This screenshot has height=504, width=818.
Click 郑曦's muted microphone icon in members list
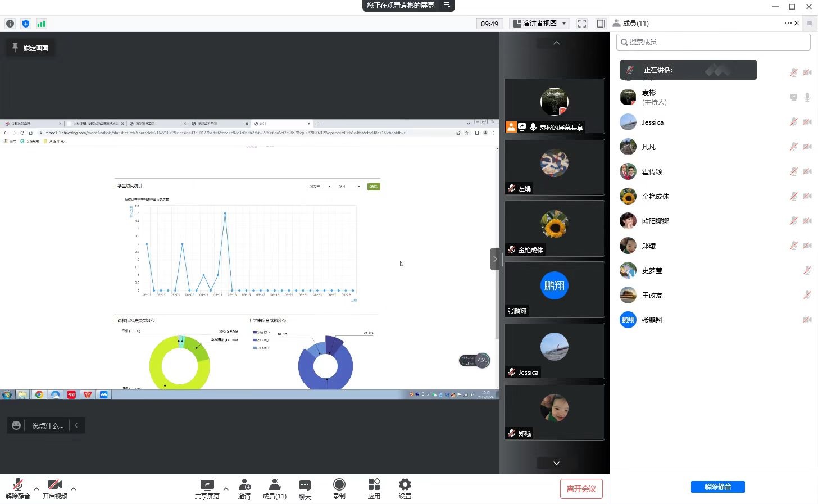[x=793, y=246]
